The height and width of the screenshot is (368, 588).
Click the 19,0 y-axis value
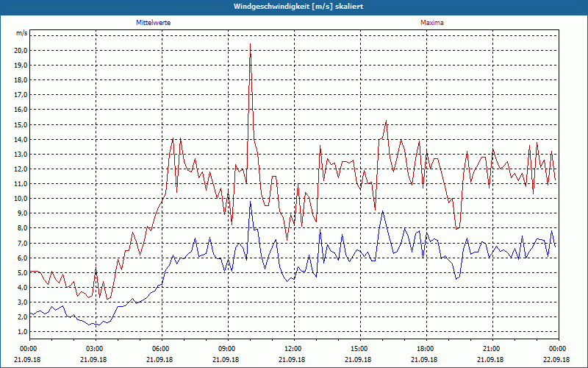click(21, 66)
